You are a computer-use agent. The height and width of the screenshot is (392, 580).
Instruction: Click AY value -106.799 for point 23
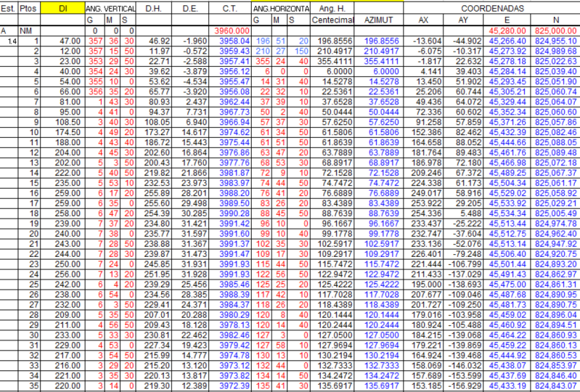(465, 264)
